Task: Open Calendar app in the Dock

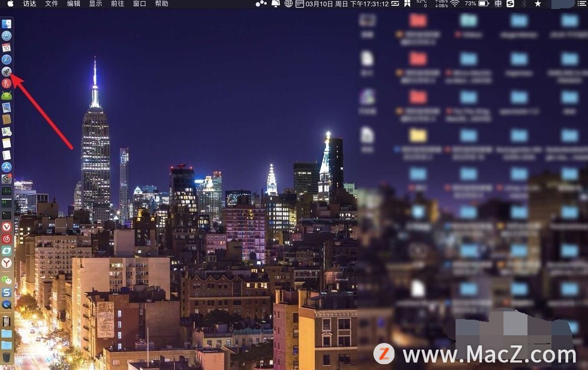Action: tap(7, 47)
